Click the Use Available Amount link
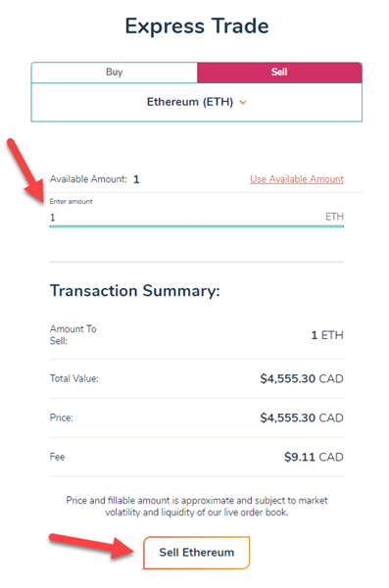 (x=297, y=179)
